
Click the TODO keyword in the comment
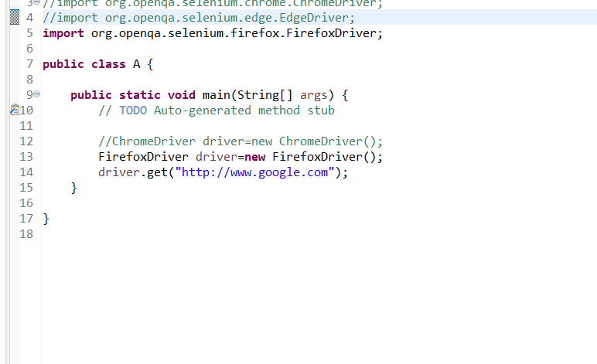tap(133, 111)
